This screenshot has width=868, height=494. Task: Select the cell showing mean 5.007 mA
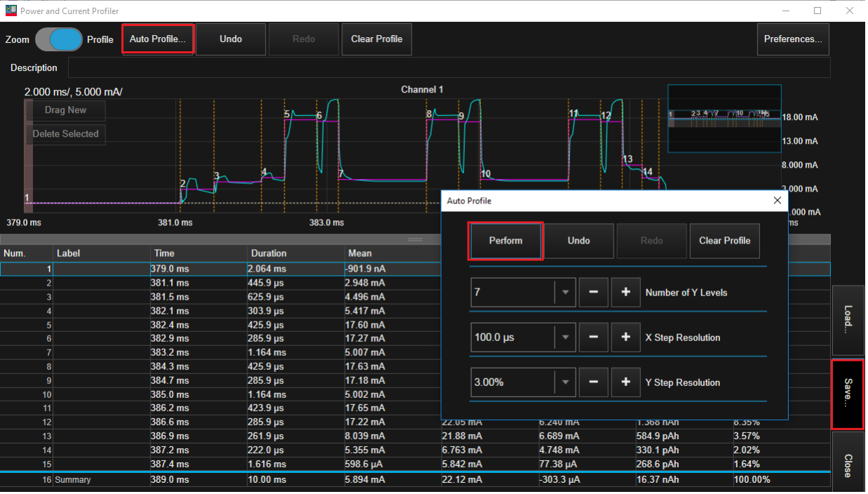coord(392,352)
